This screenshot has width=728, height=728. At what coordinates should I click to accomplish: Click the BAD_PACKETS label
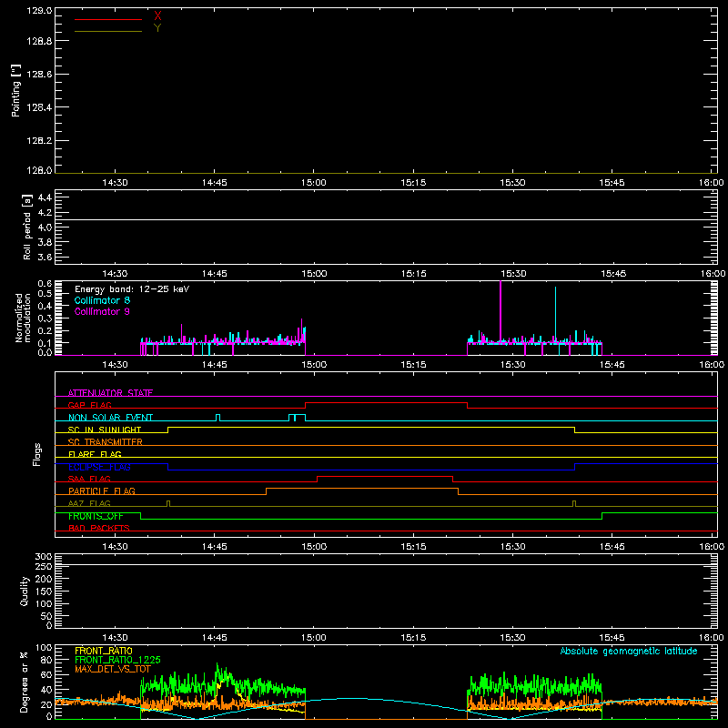coord(99,528)
